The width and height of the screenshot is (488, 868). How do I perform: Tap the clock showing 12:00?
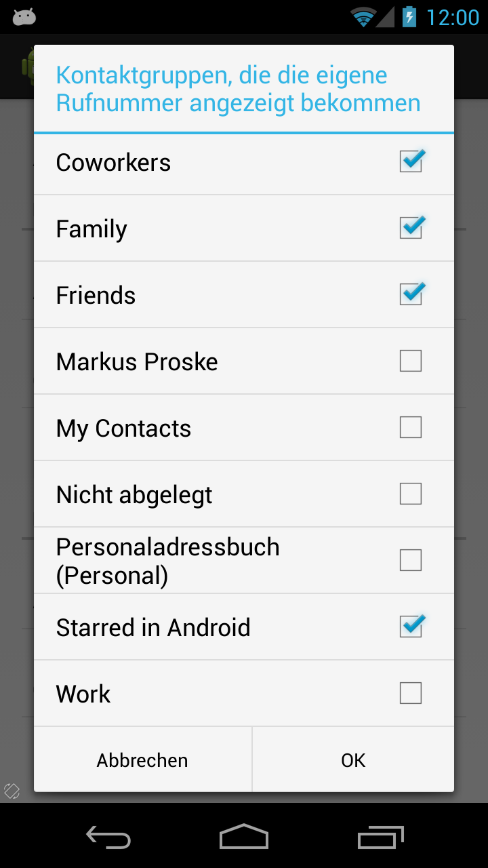[x=452, y=17]
